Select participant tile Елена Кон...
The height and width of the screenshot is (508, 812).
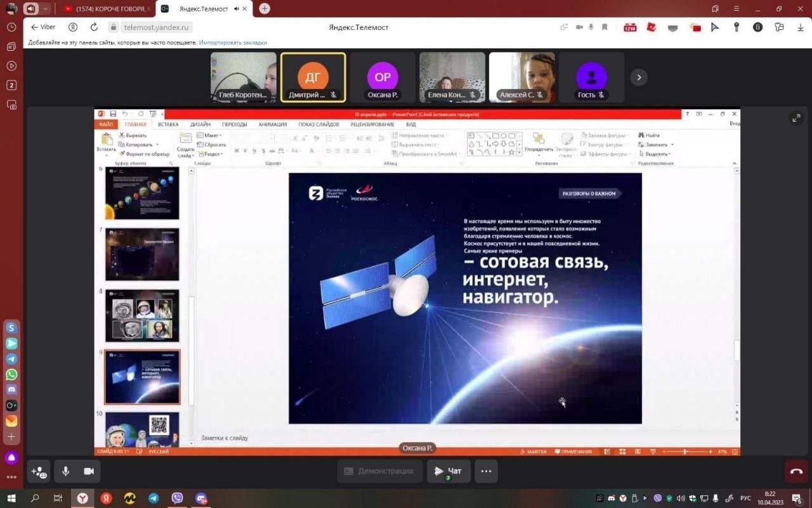point(452,77)
